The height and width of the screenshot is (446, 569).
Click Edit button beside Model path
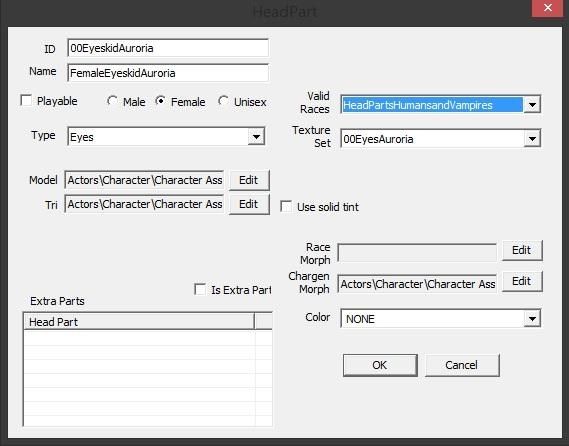click(249, 180)
